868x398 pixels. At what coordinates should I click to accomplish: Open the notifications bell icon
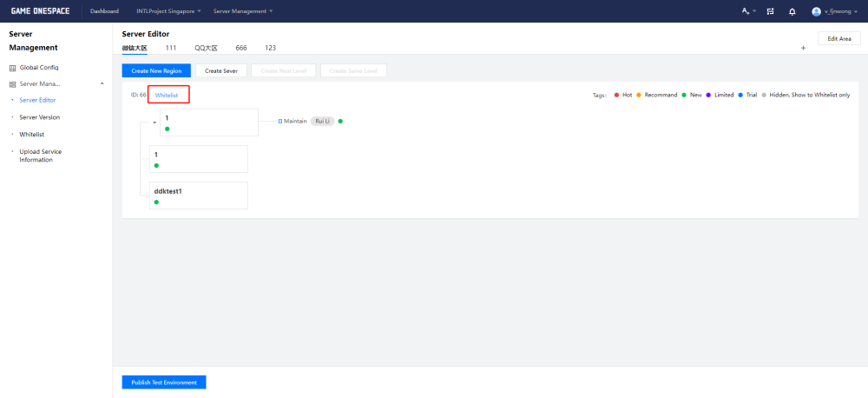pos(792,11)
